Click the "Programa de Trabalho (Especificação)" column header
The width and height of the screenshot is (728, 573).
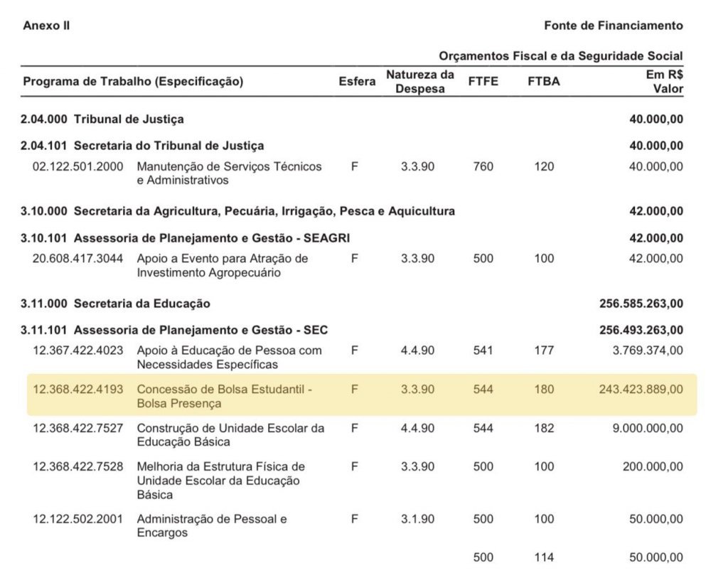(133, 81)
